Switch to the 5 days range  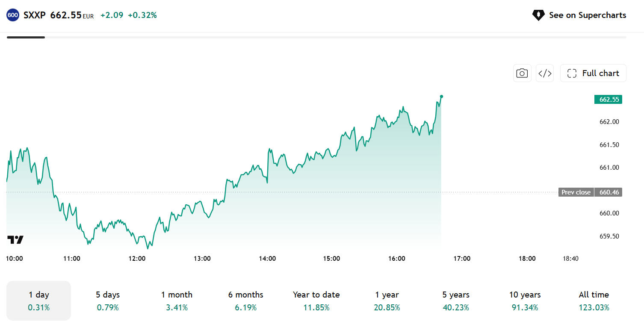[x=108, y=301]
